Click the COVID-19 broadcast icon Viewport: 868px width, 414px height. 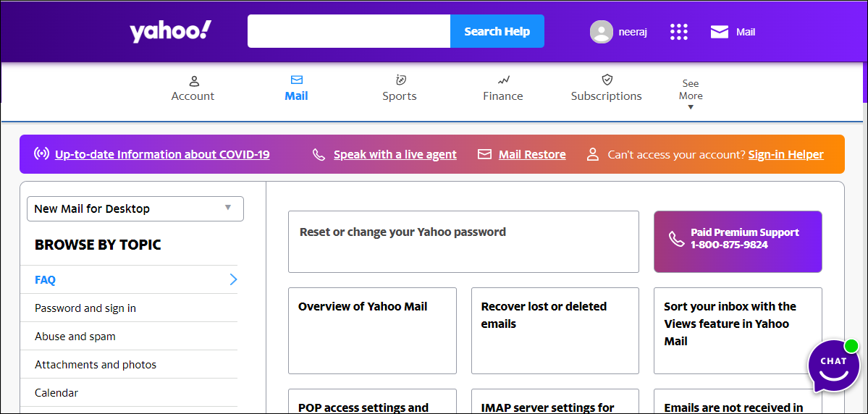click(x=41, y=154)
